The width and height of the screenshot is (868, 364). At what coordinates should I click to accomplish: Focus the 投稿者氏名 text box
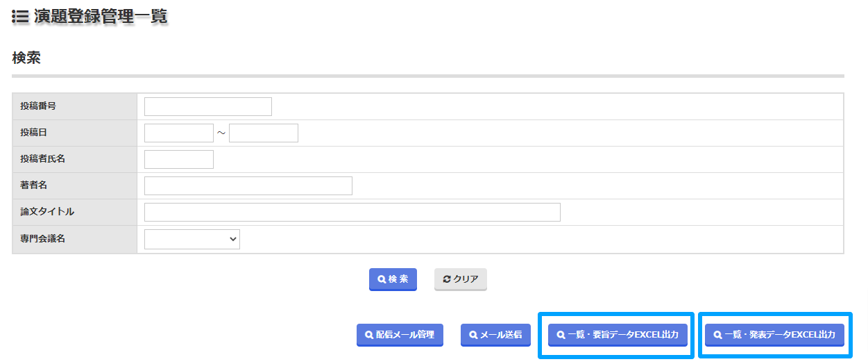tap(179, 159)
